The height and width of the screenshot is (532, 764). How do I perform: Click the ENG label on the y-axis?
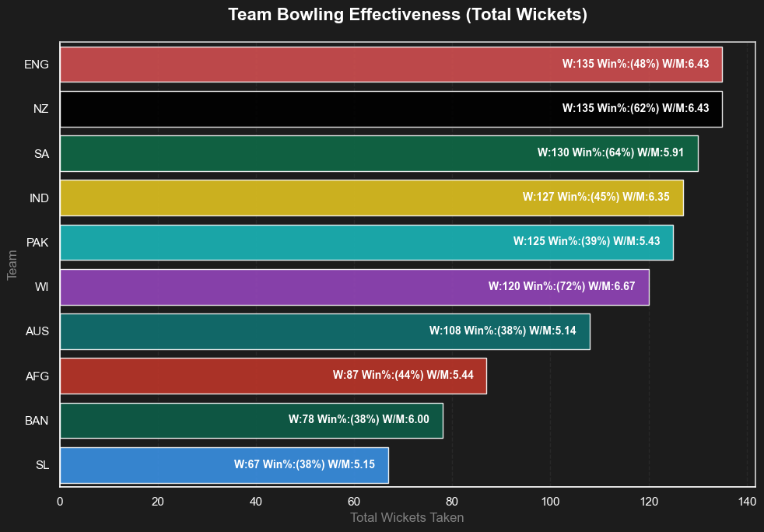click(x=37, y=65)
